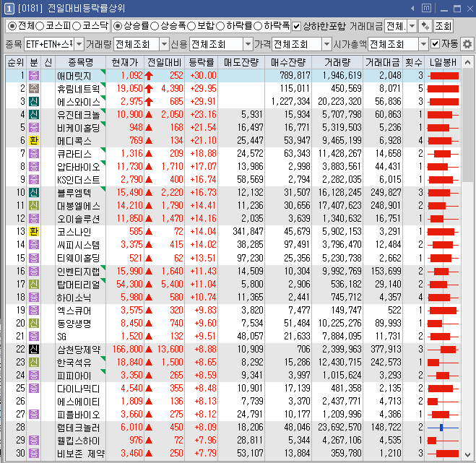476x463 pixels.
Task: Select the 코스피 radio button
Action: (40, 26)
